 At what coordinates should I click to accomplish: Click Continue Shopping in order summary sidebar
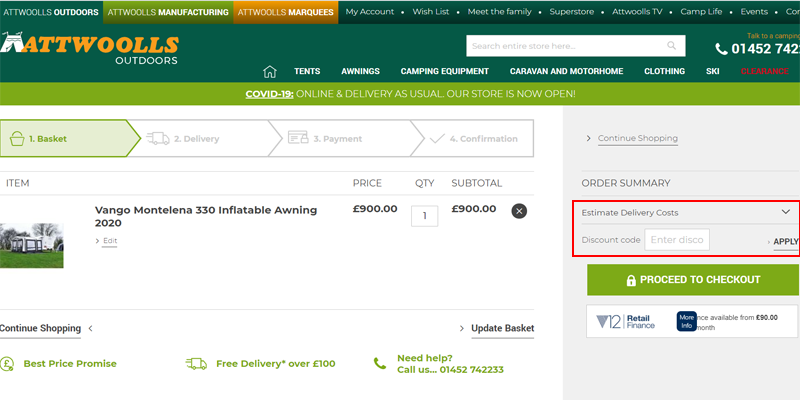click(638, 138)
